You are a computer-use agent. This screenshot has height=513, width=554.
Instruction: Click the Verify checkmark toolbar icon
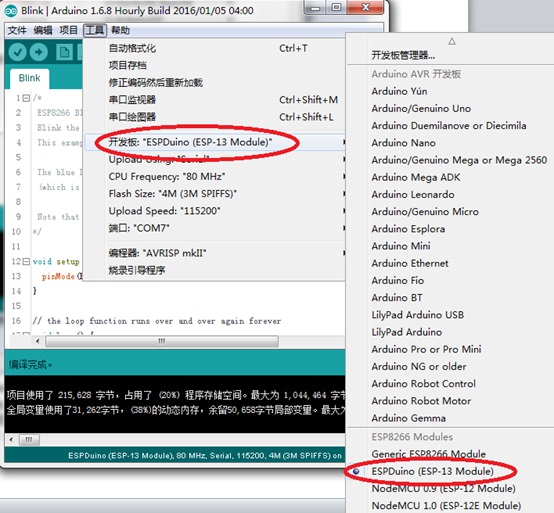(x=17, y=52)
